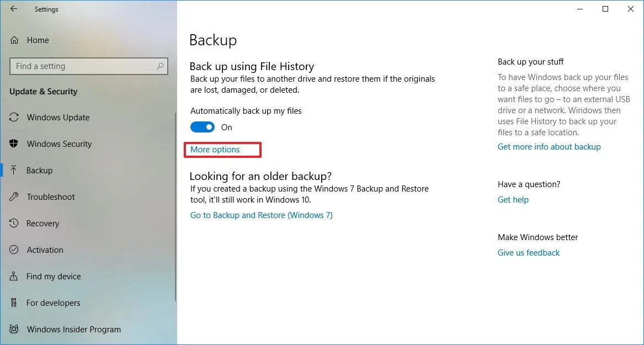Image resolution: width=644 pixels, height=345 pixels.
Task: Click Give us feedback link
Action: tap(529, 253)
